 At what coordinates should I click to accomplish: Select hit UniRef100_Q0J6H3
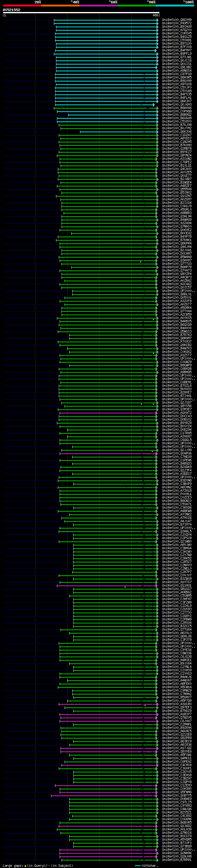(x=177, y=104)
